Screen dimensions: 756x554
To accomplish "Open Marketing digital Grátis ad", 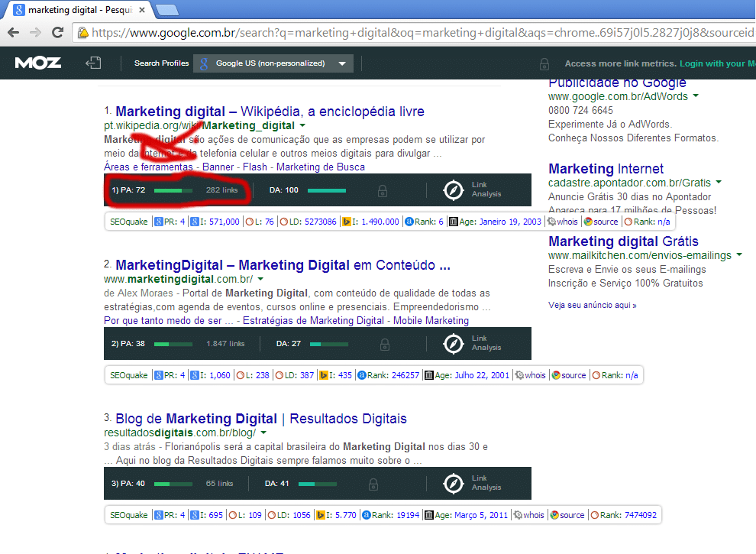I will (x=623, y=241).
